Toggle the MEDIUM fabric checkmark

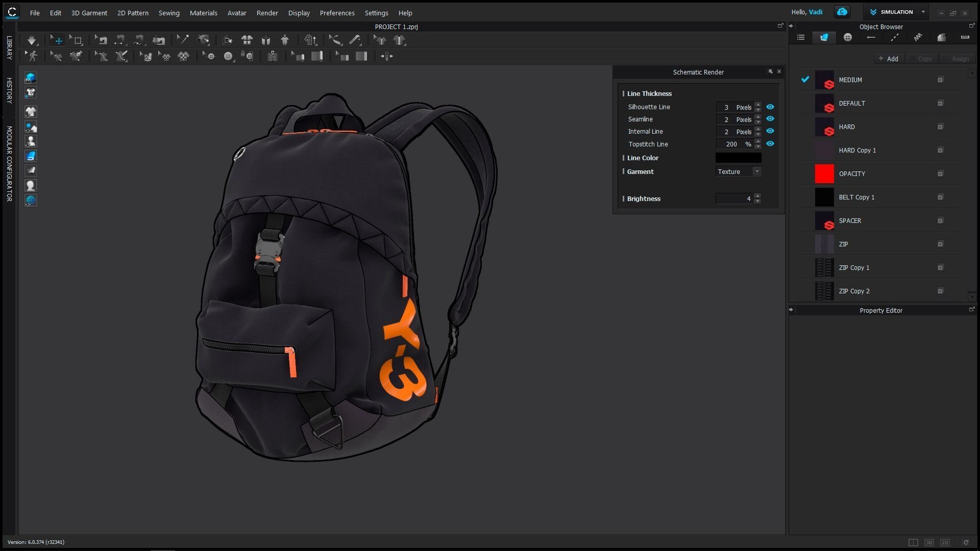pyautogui.click(x=805, y=79)
